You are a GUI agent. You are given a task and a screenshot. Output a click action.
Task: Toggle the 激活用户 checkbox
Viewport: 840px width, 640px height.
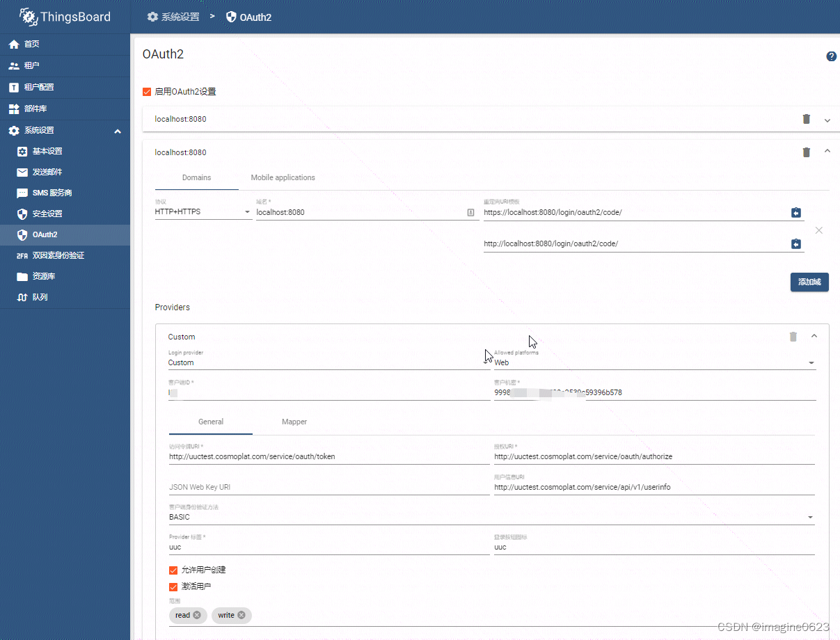click(x=173, y=586)
